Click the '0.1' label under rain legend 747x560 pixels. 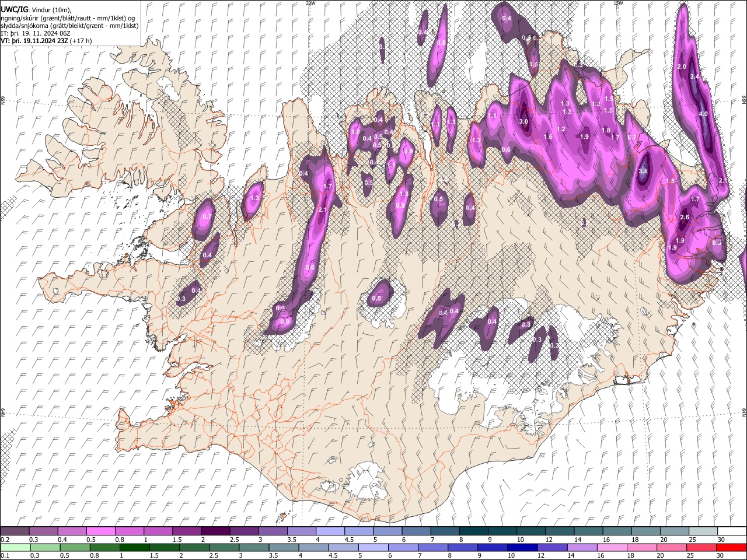4,556
